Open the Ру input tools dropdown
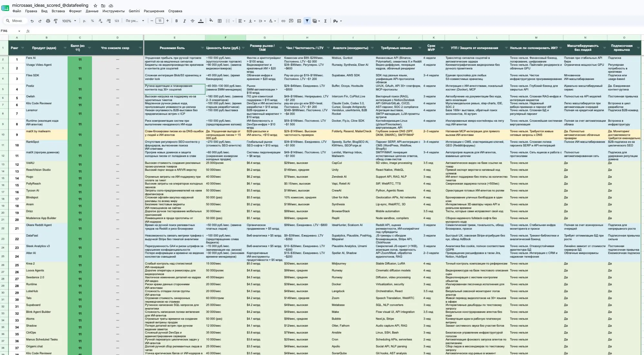Image resolution: width=644 pixels, height=355 pixels. (x=337, y=21)
